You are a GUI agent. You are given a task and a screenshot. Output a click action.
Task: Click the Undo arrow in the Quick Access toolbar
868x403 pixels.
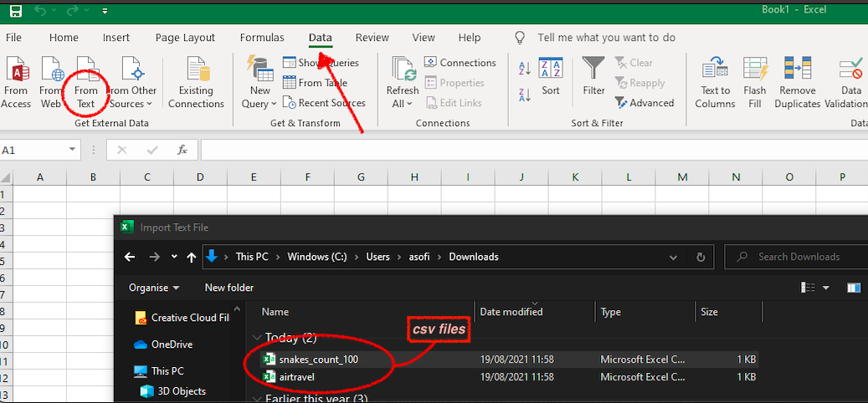point(41,11)
